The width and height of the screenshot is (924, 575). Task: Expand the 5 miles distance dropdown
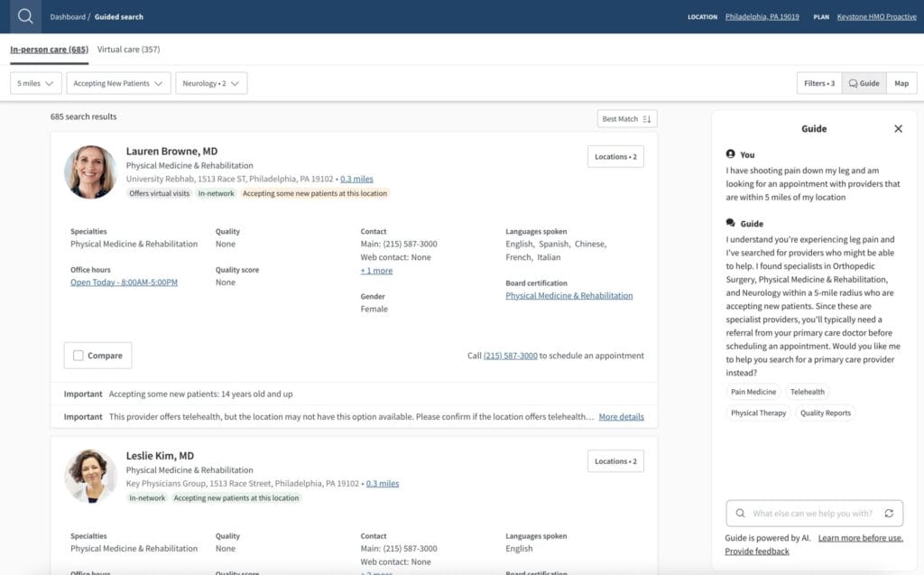pyautogui.click(x=36, y=83)
